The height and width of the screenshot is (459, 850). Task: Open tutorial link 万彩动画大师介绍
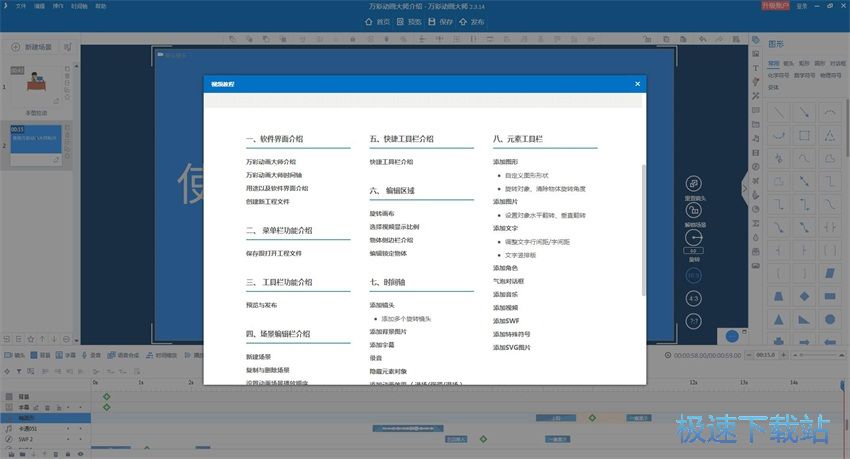point(271,161)
